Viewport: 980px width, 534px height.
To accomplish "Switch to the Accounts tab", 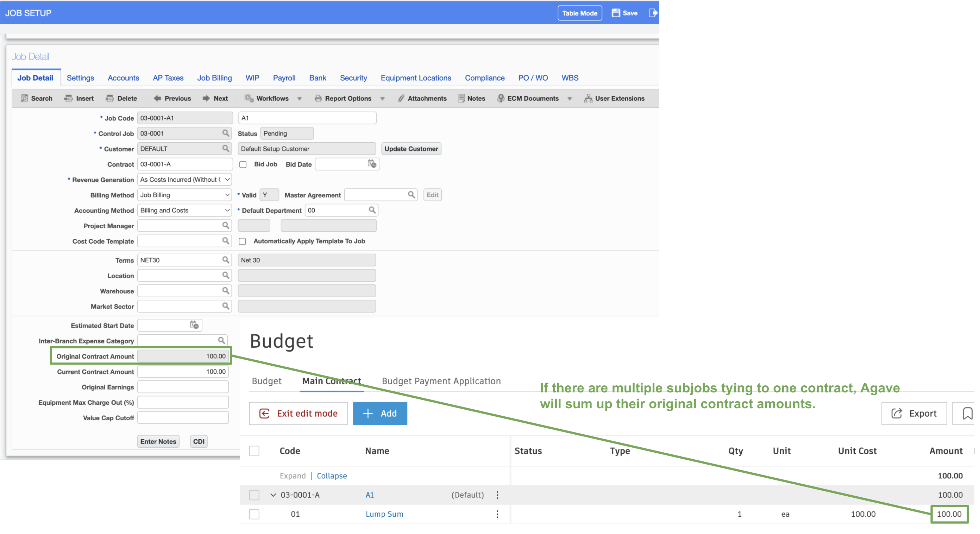I will [123, 77].
